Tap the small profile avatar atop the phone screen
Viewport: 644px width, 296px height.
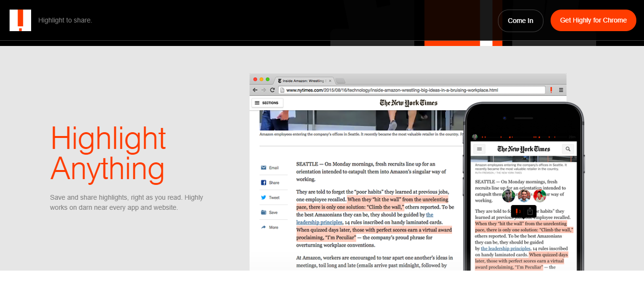pyautogui.click(x=475, y=137)
